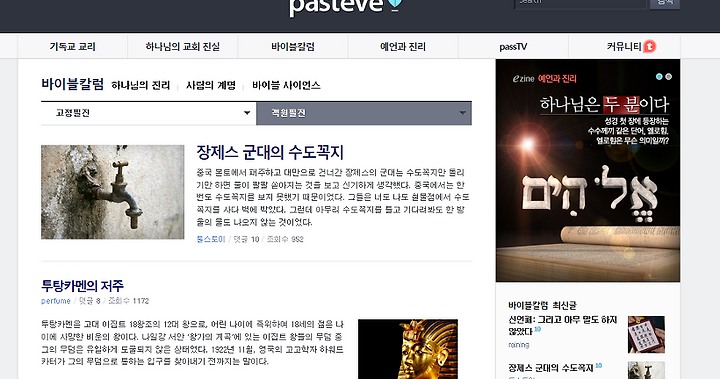This screenshot has height=379, width=720.
Task: Open the 예언과 진리 menu
Action: [x=403, y=46]
